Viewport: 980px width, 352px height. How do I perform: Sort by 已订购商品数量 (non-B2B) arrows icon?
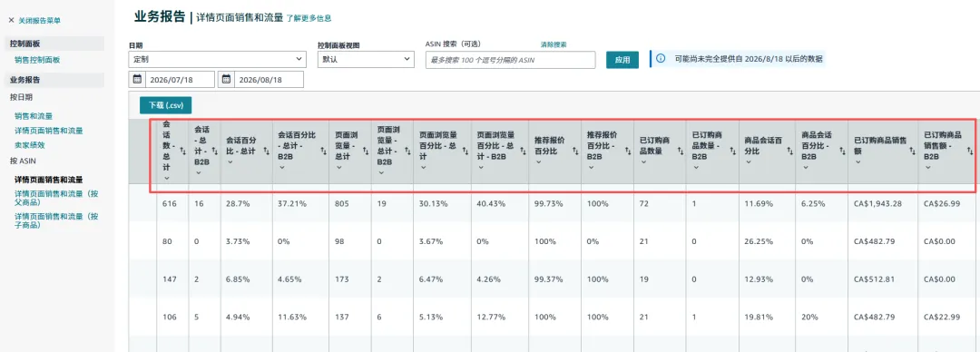pyautogui.click(x=680, y=151)
